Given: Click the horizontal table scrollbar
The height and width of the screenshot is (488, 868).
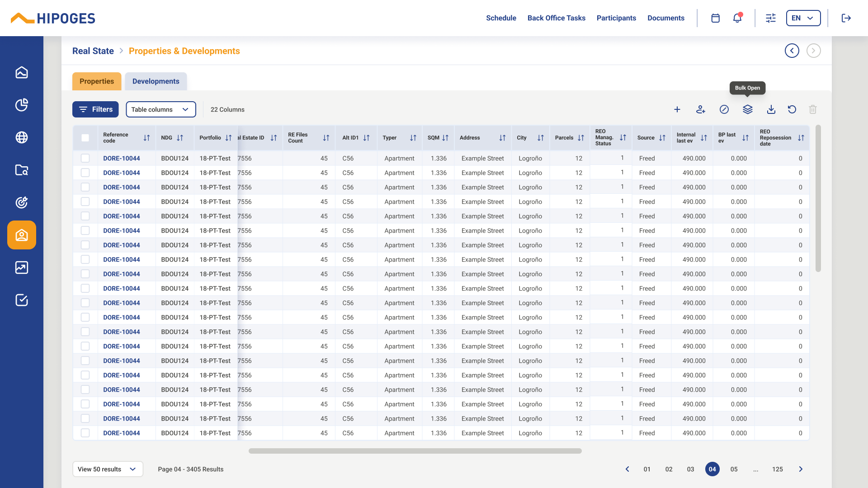Looking at the screenshot, I should (x=415, y=451).
